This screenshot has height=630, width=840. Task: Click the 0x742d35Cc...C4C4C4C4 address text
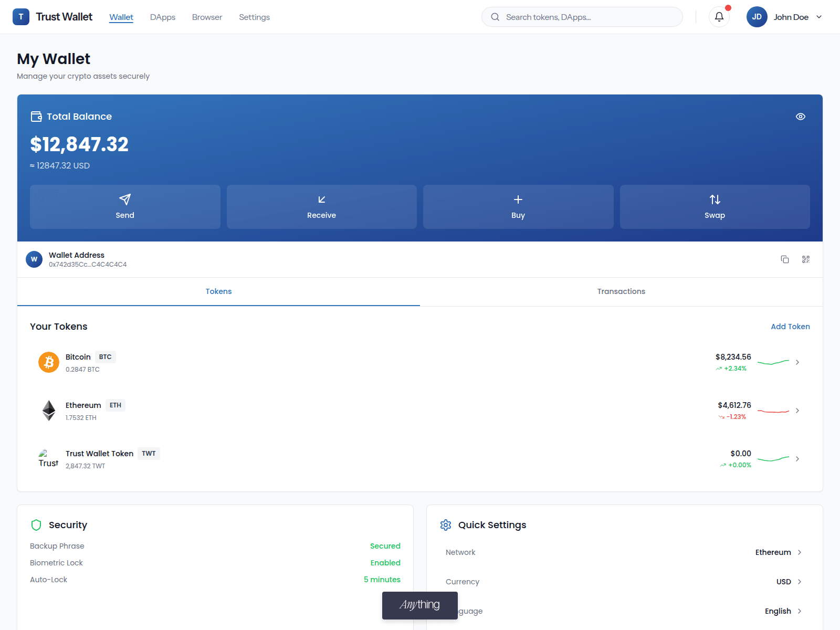click(88, 265)
